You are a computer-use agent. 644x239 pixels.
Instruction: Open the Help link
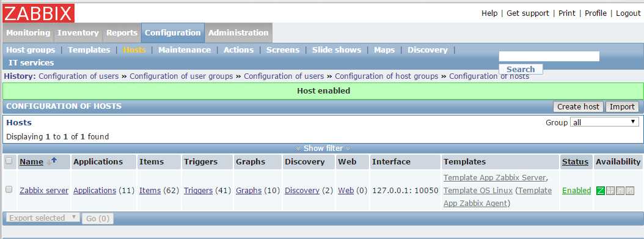click(x=489, y=13)
